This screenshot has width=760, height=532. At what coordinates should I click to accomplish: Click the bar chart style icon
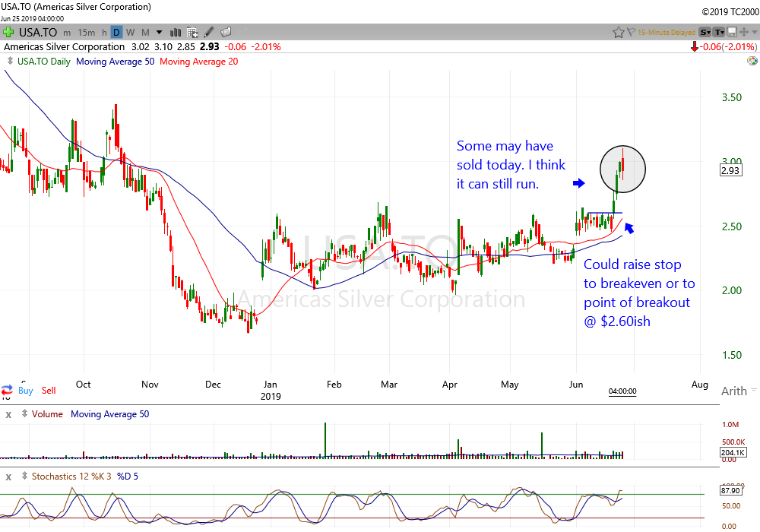pyautogui.click(x=176, y=33)
